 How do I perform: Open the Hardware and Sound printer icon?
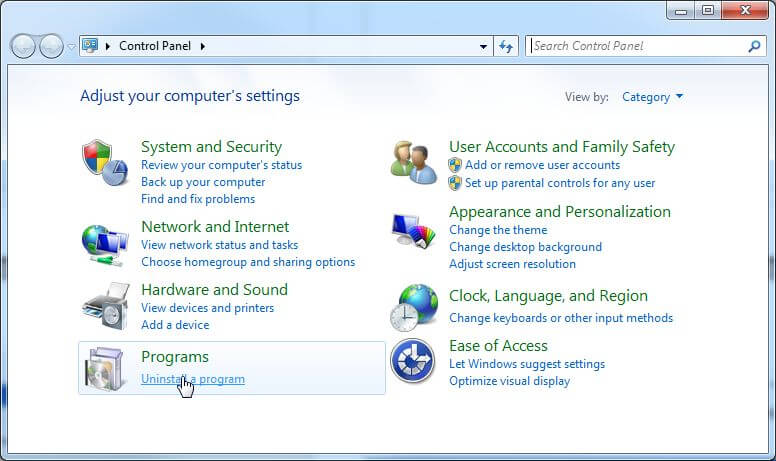106,306
